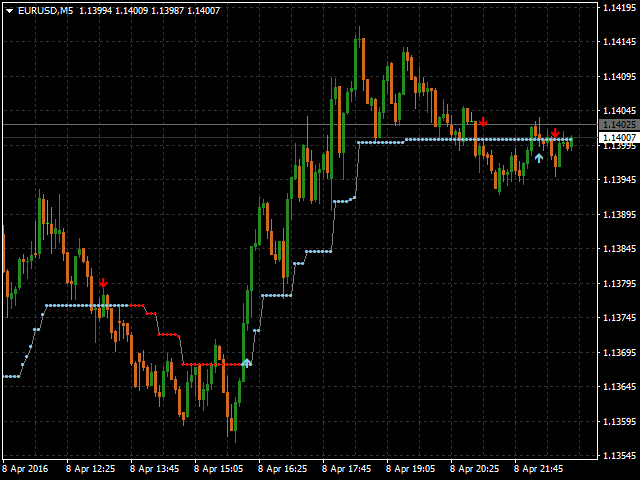
Task: Click the 1.14145 price axis label
Action: 619,42
